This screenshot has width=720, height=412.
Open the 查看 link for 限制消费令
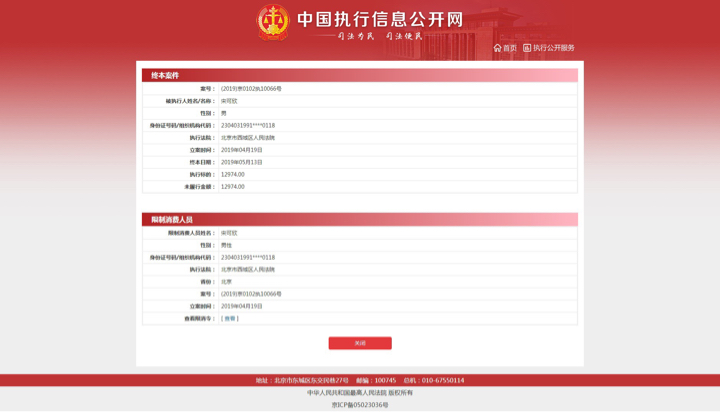coord(230,319)
